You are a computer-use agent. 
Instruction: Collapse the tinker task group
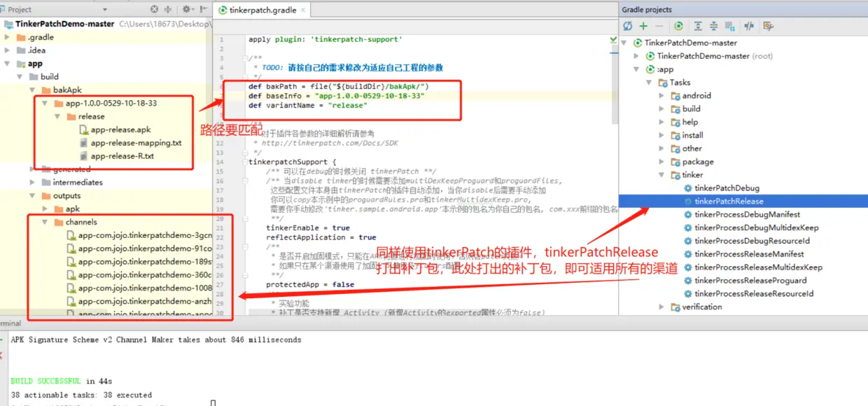(661, 175)
